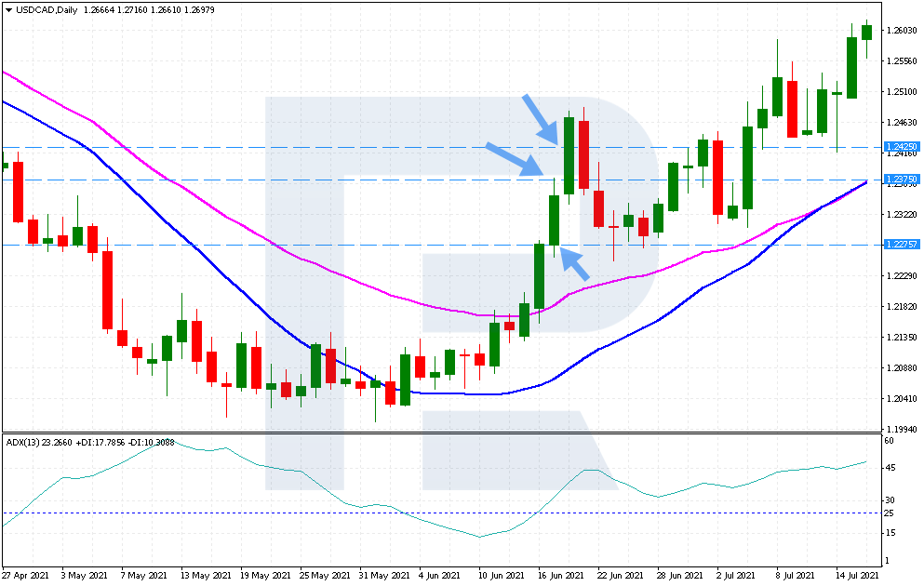
Task: Click the 3 May 2021 date label
Action: 85,576
